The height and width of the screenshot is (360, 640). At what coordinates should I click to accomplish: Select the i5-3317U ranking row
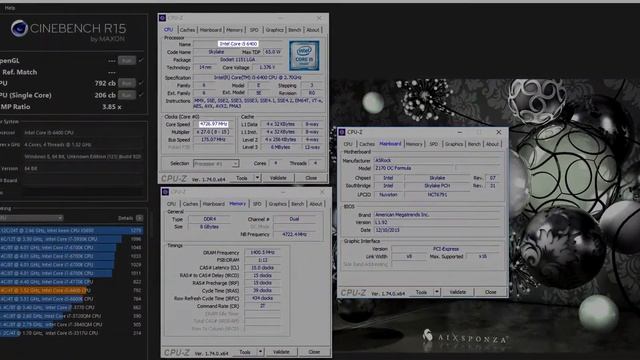71,333
